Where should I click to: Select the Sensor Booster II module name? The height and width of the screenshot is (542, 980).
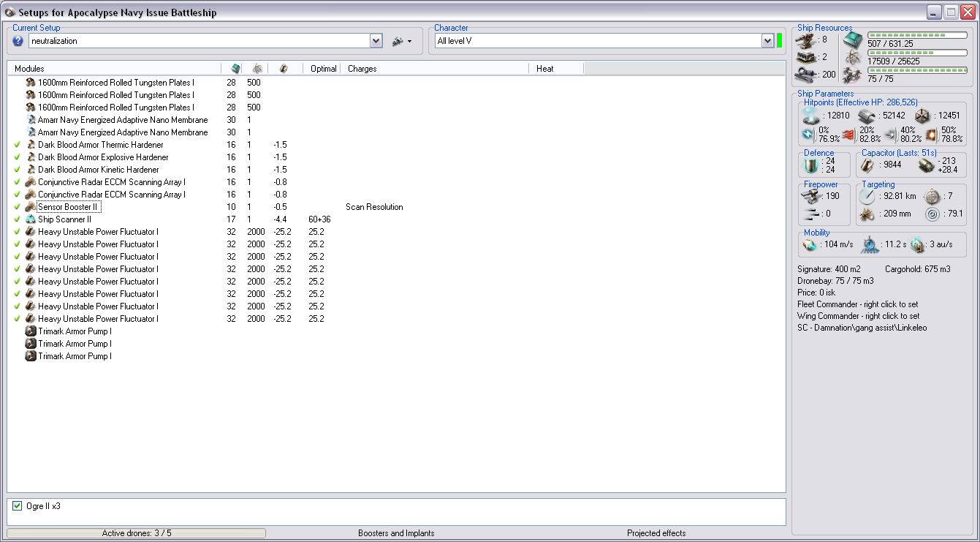click(x=69, y=207)
